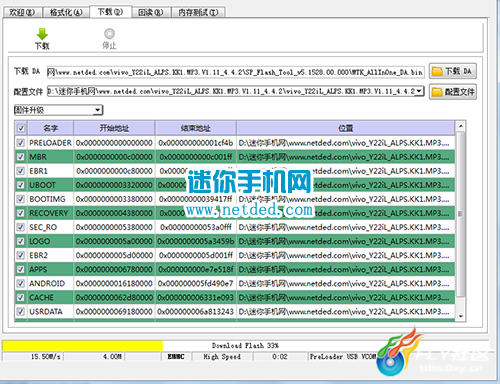Click the 0:02 elapsed time status entry
Screen dimensions: 500x384
tap(280, 357)
